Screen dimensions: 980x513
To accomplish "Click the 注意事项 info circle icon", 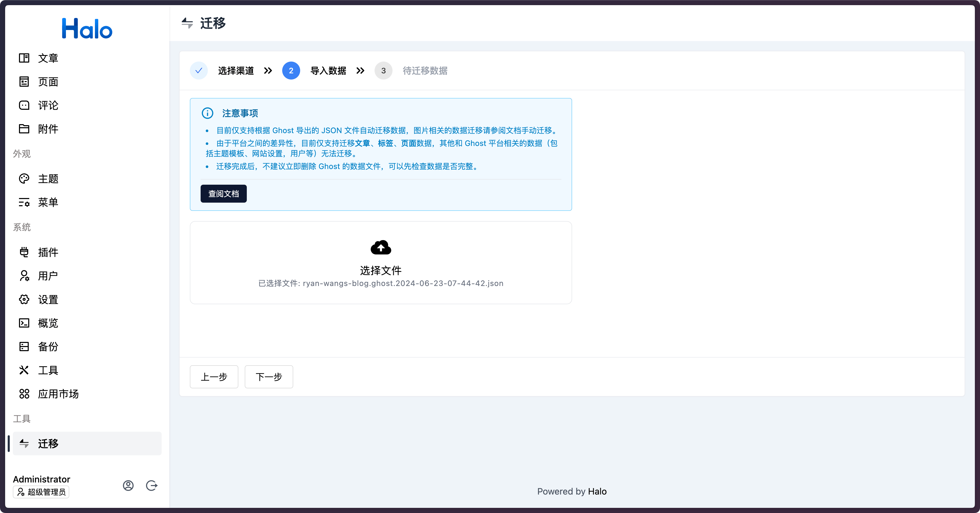I will coord(207,113).
